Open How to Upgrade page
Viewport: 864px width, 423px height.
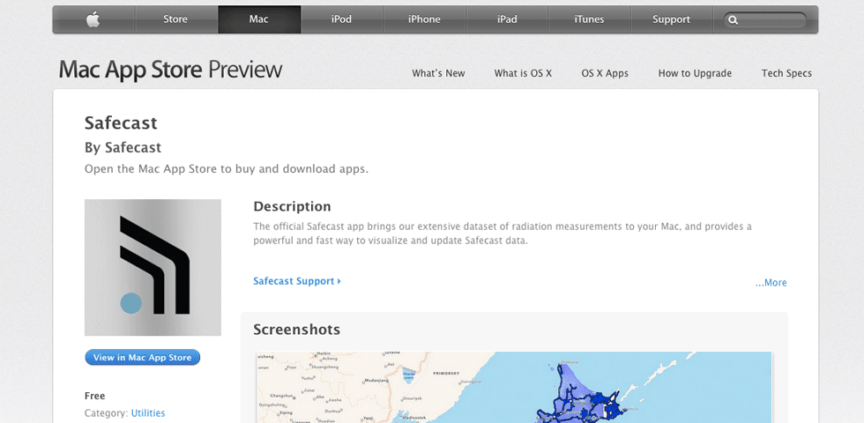[695, 73]
